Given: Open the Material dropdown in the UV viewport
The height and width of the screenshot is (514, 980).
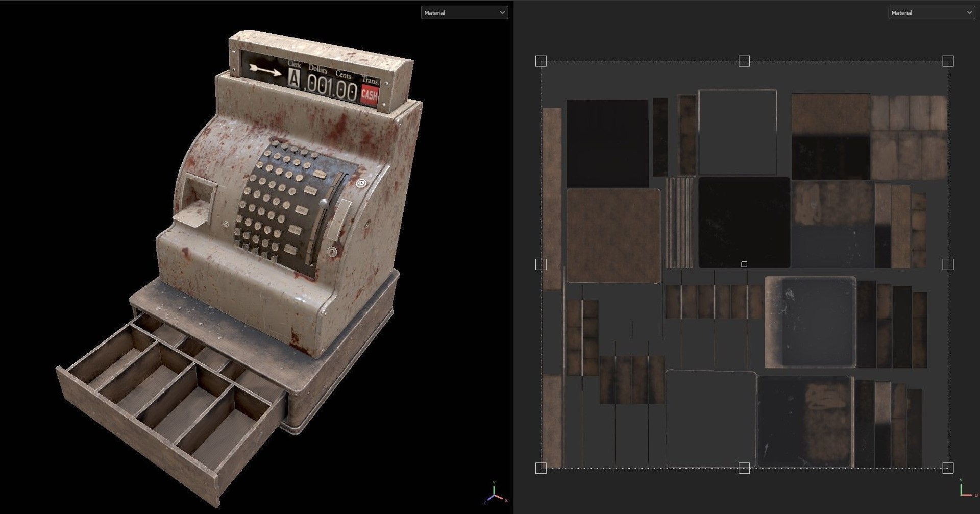Looking at the screenshot, I should [x=932, y=13].
